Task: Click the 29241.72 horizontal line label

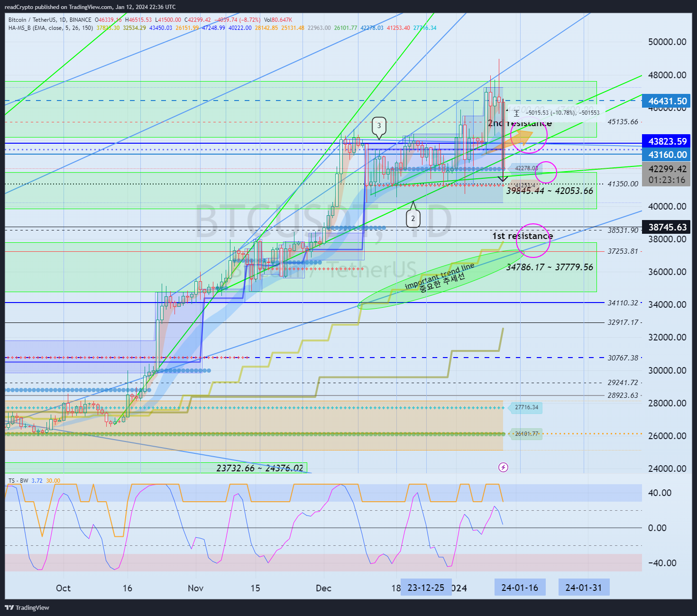Action: click(623, 383)
